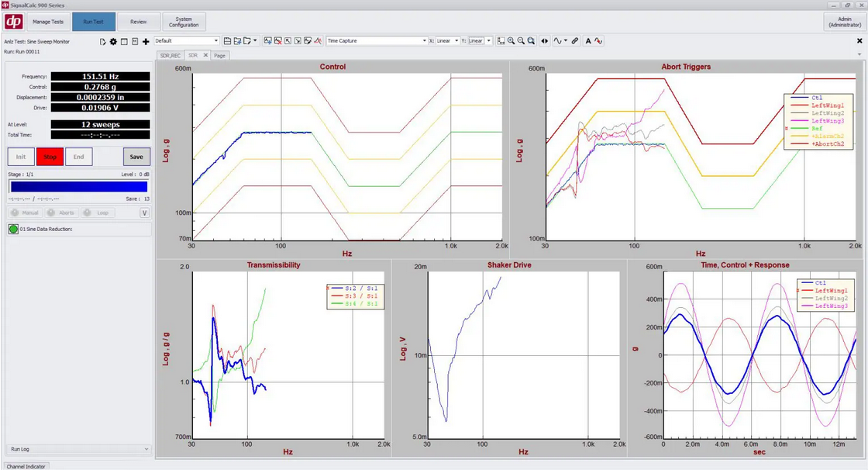Click the zoom in magnifier icon
Screen dimensions: 868x470
click(511, 41)
